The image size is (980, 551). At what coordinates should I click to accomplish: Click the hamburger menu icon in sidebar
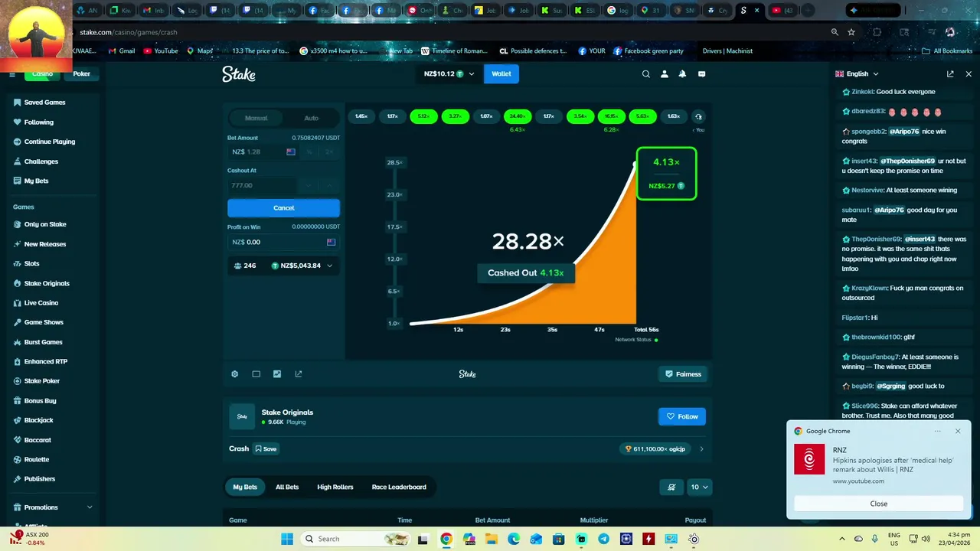tap(12, 74)
